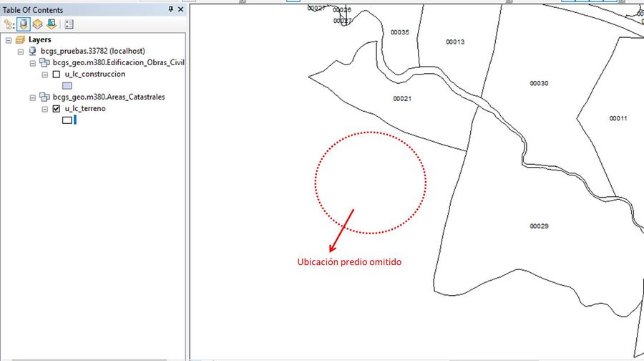
Task: Click parcel 00029 on the map
Action: point(539,226)
